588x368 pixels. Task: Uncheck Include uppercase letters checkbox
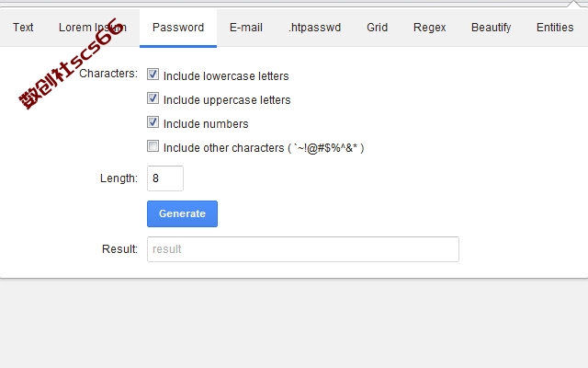click(x=153, y=98)
